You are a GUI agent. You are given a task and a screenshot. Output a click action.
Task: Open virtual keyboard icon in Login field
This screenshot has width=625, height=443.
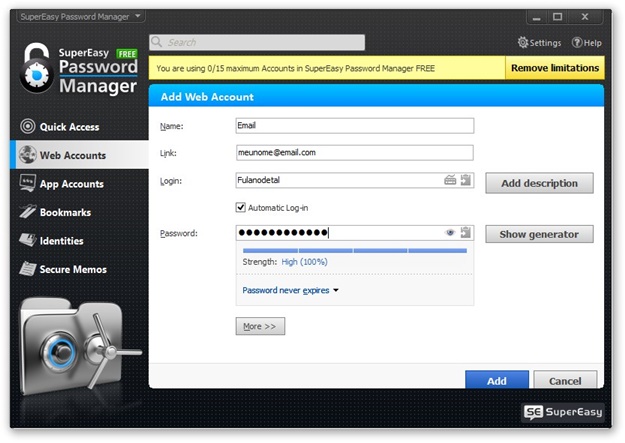(450, 180)
